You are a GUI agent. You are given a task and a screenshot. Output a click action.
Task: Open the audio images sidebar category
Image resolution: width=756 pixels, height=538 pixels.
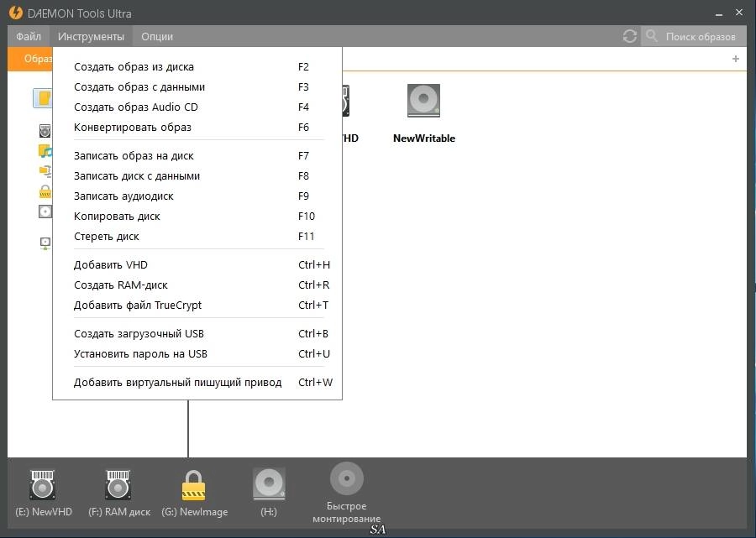45,151
